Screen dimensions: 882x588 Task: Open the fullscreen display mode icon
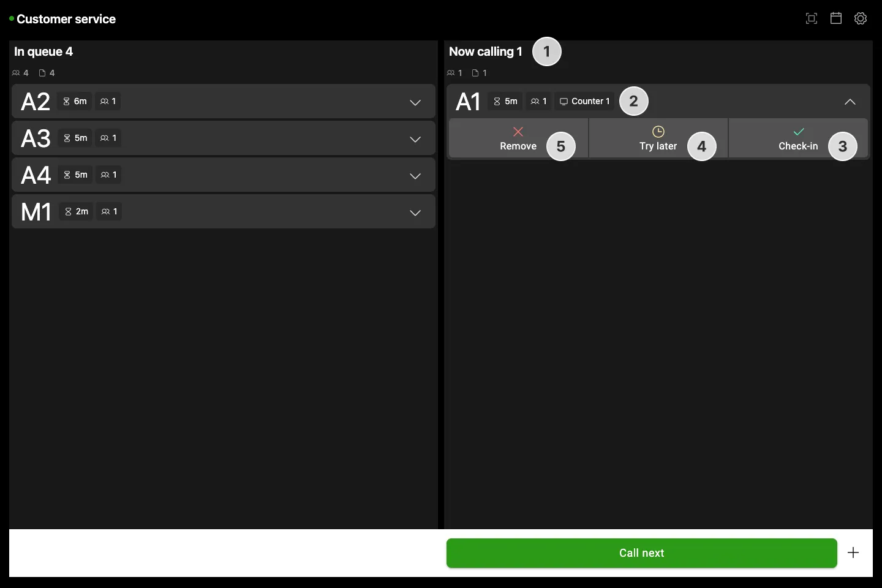[812, 18]
